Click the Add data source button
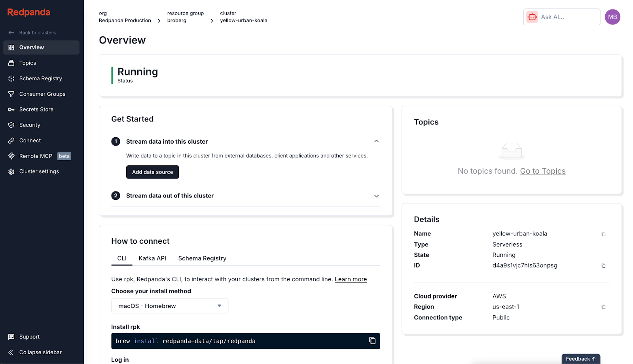The height and width of the screenshot is (364, 633). [152, 172]
